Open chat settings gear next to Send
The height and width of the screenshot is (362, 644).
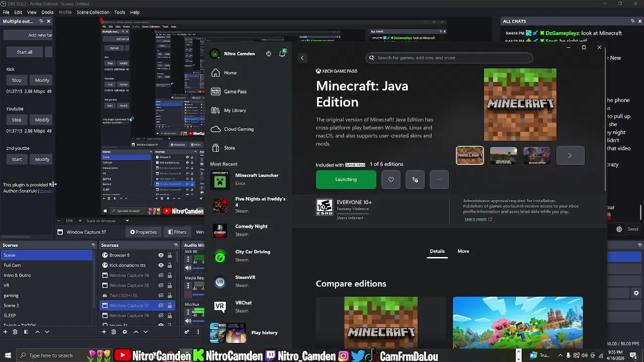pos(619,229)
